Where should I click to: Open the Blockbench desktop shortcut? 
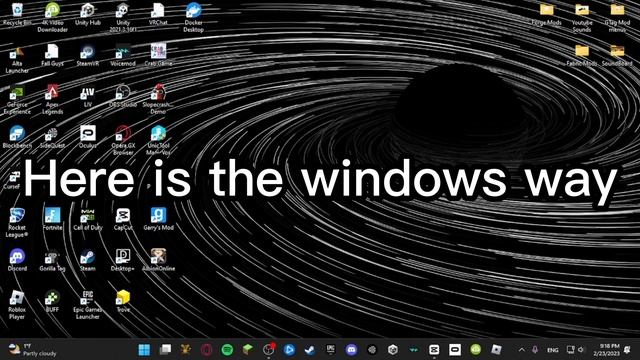17,138
